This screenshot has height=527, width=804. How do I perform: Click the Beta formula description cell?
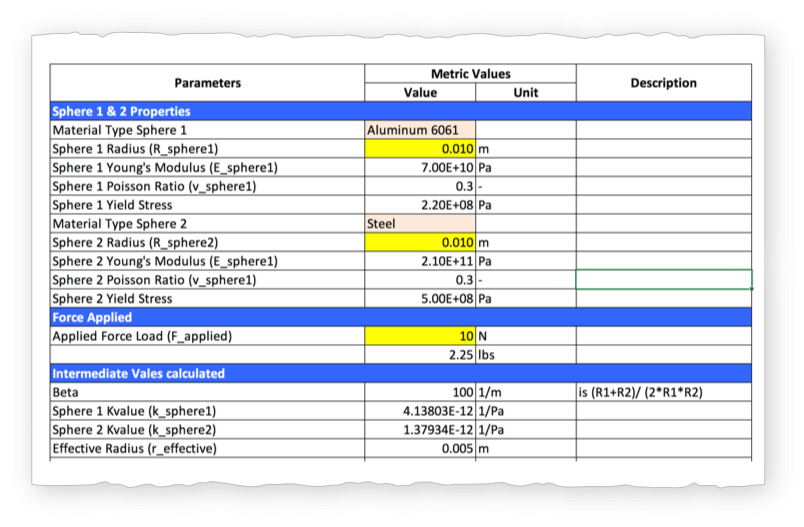663,393
